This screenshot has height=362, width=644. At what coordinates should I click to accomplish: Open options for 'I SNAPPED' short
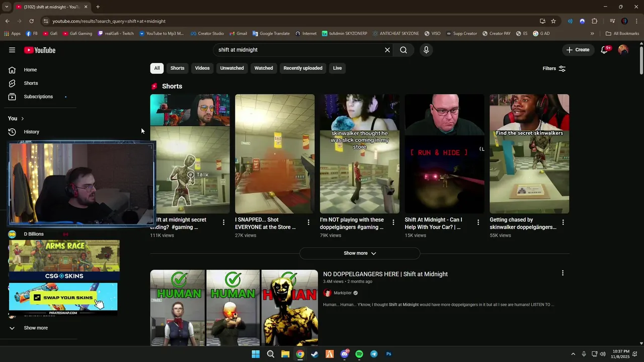[308, 222]
